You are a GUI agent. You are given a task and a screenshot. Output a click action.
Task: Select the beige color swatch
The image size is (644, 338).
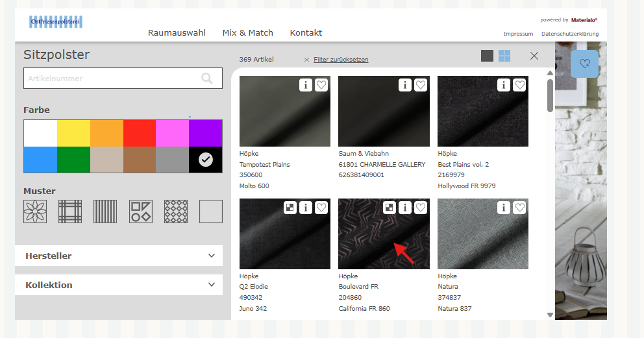(x=106, y=160)
